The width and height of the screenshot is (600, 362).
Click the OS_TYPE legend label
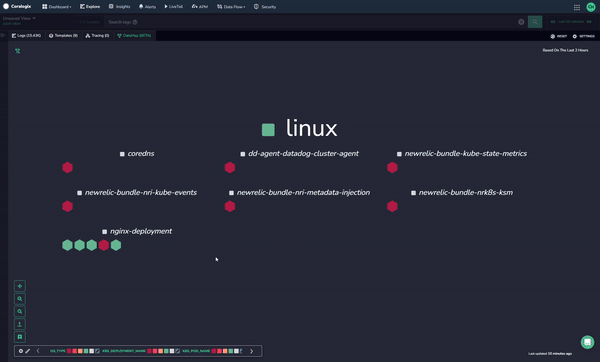click(57, 351)
